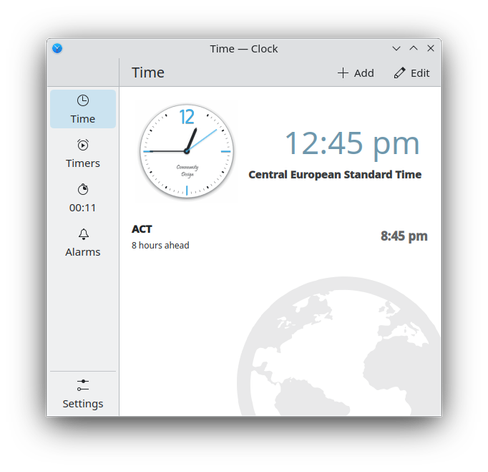Click the 'Time — Clock' window title
This screenshot has width=488, height=472.
244,49
